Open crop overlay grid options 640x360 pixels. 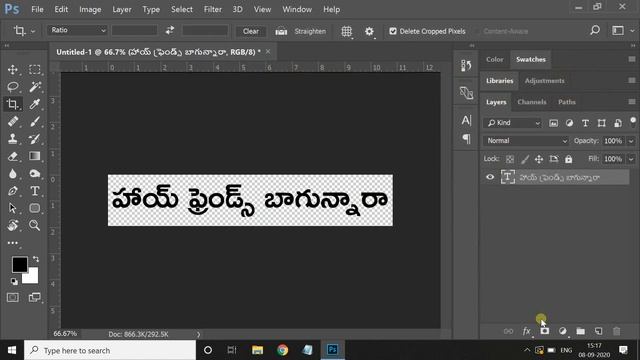(x=347, y=31)
